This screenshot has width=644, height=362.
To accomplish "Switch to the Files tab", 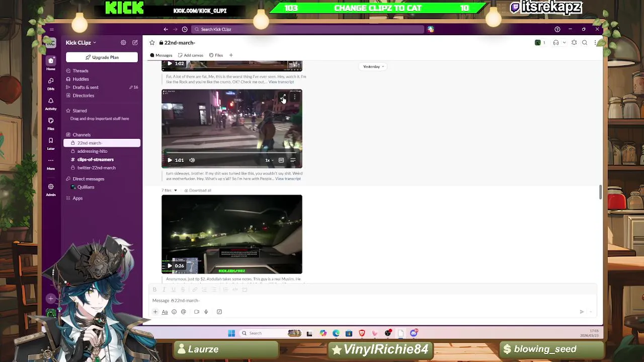I will pos(216,55).
